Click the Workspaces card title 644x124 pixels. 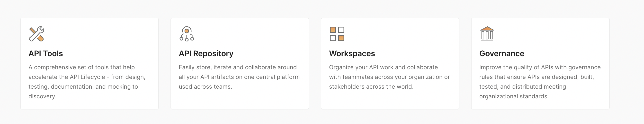(352, 54)
